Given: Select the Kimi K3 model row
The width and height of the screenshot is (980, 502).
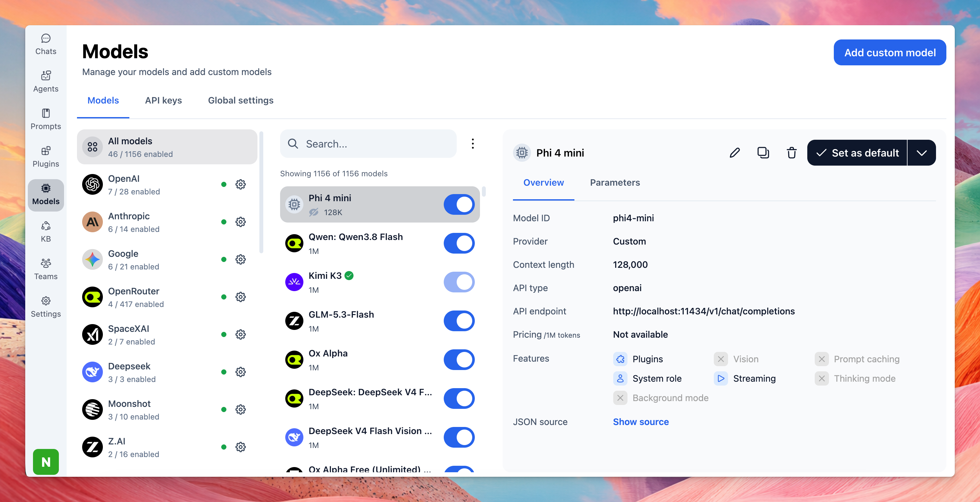Looking at the screenshot, I should (x=380, y=282).
